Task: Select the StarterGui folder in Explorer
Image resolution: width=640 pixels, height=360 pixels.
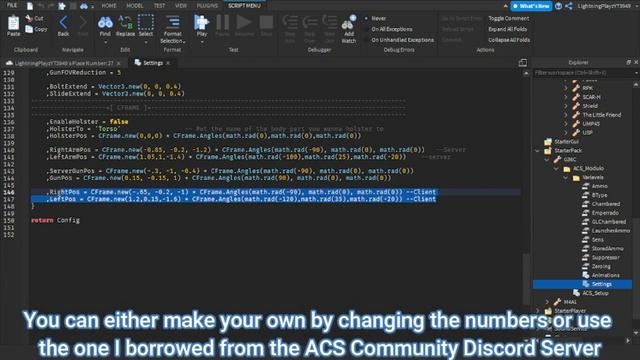Action: [566, 142]
